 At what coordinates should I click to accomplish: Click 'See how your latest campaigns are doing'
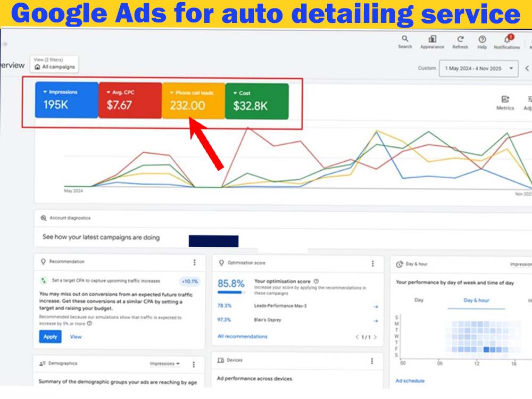[101, 237]
